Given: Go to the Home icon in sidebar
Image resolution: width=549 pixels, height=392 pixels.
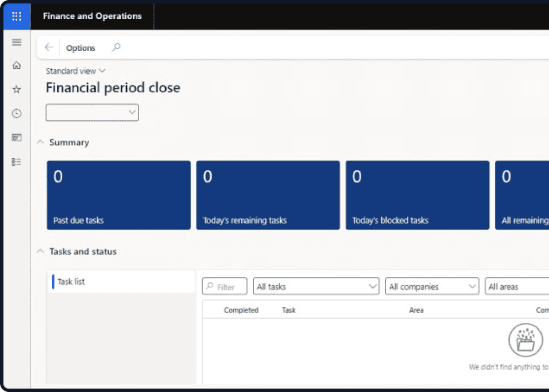Looking at the screenshot, I should 16,66.
